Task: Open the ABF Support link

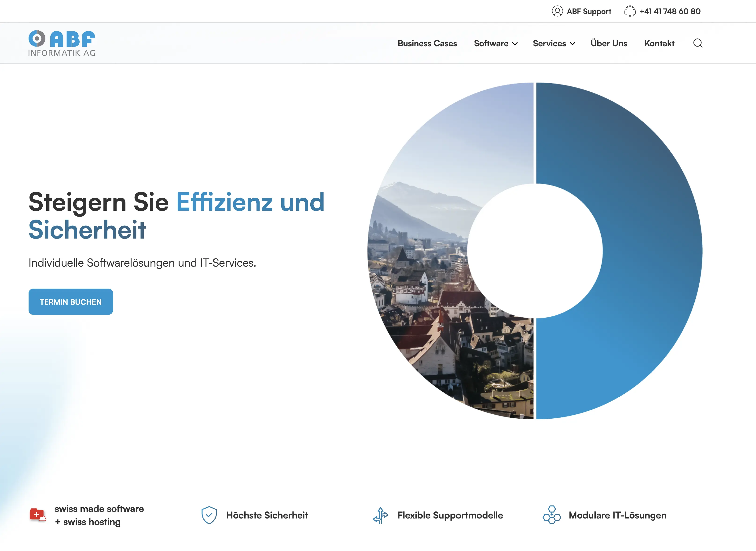Action: pyautogui.click(x=589, y=11)
